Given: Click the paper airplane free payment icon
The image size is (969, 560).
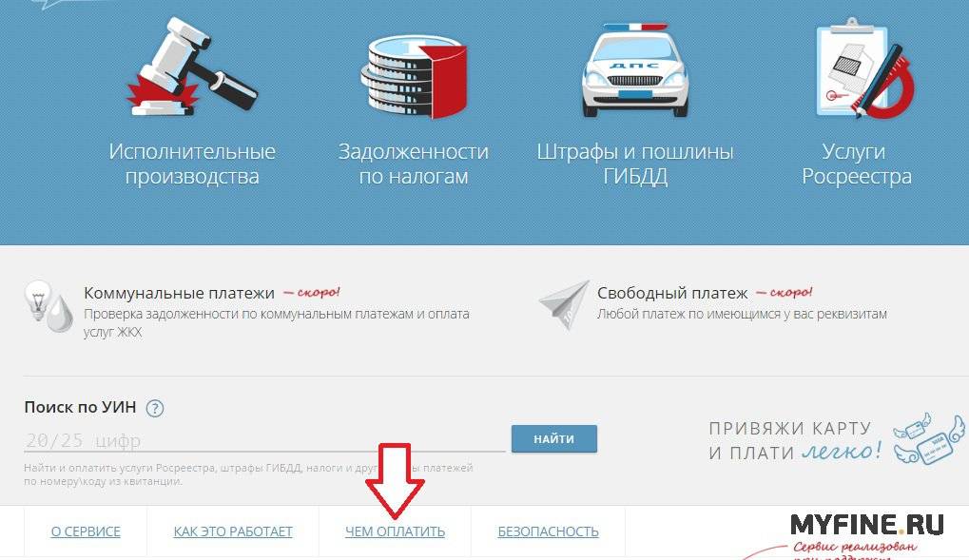Looking at the screenshot, I should [x=564, y=305].
